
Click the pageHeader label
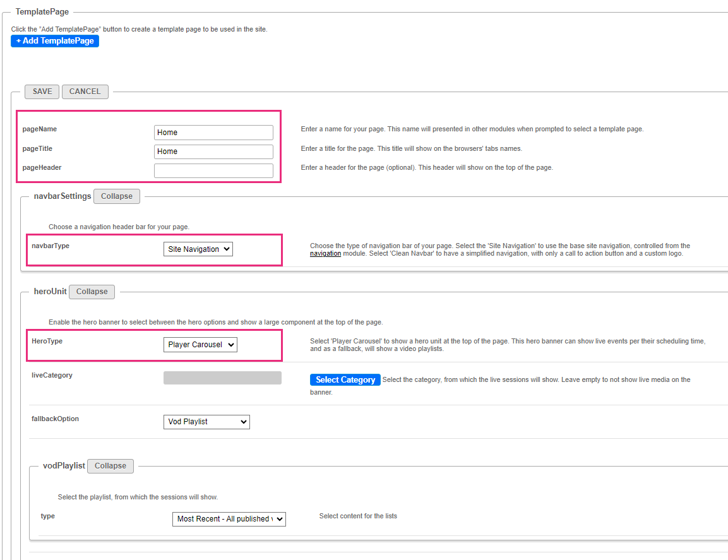(42, 168)
